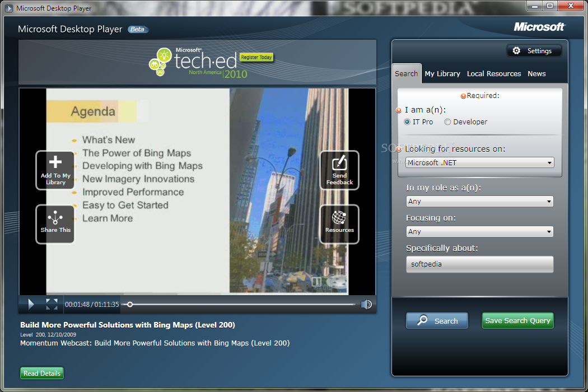Click the tech·ed Register Today badge
588x392 pixels.
(x=256, y=57)
